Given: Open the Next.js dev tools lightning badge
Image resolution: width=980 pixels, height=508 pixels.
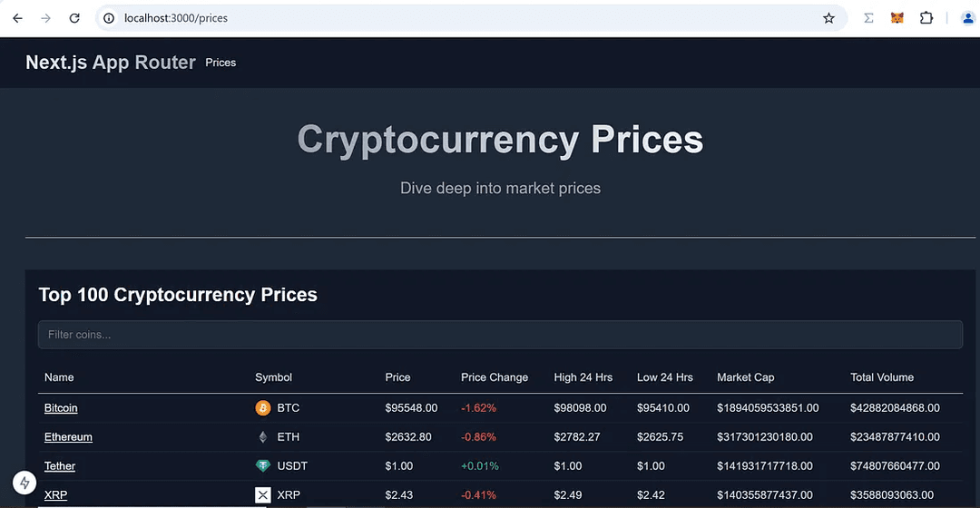Looking at the screenshot, I should tap(24, 483).
